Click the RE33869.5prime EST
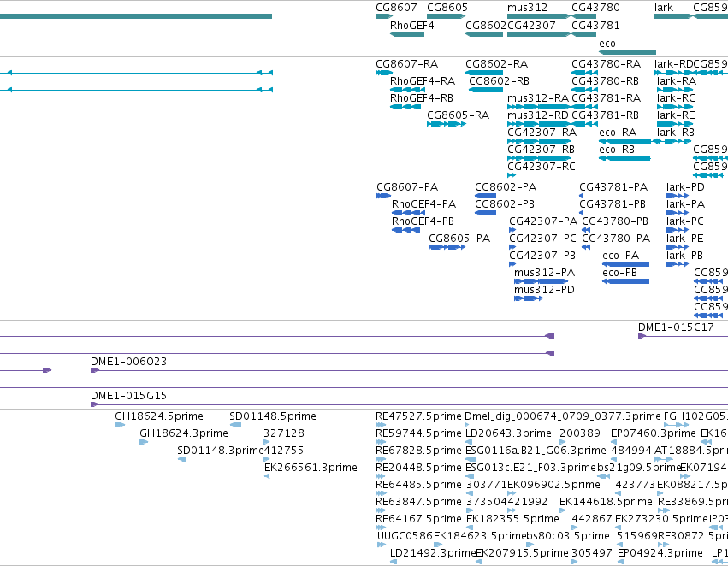 (x=664, y=510)
